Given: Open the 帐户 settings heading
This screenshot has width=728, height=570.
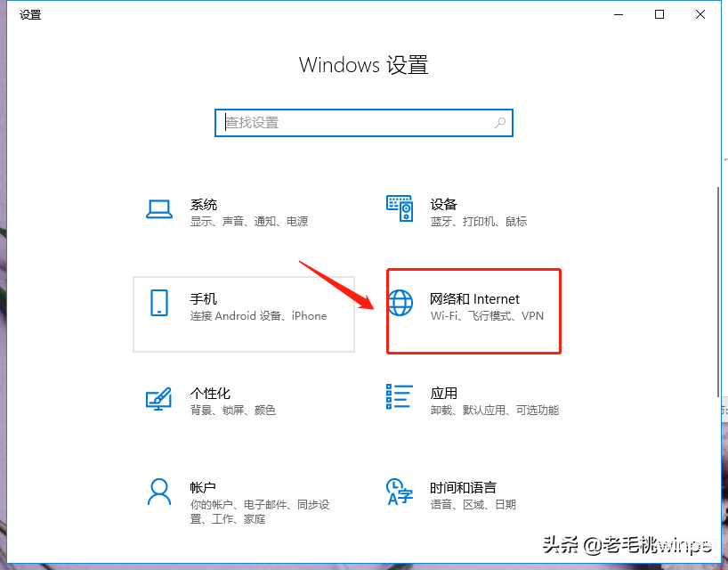Looking at the screenshot, I should tap(203, 488).
